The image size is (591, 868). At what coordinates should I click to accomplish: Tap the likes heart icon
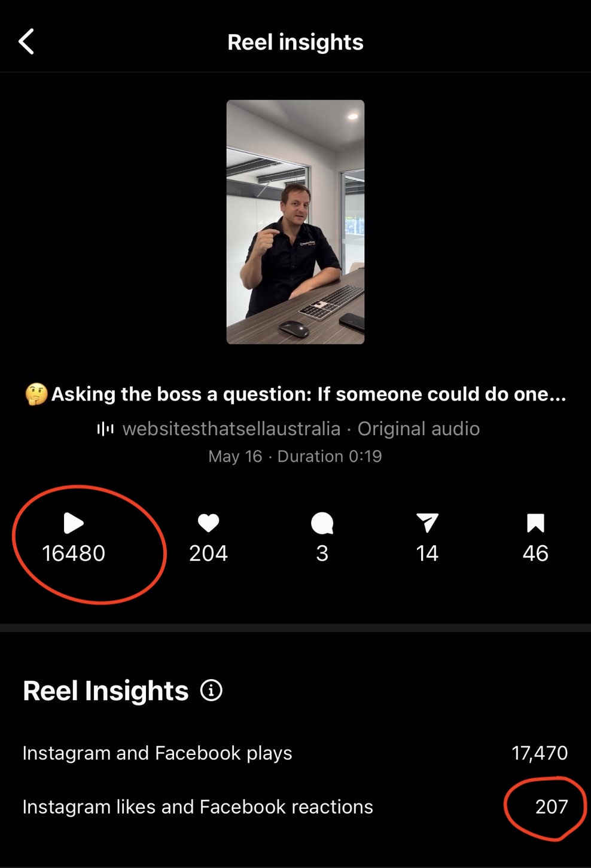(x=208, y=523)
